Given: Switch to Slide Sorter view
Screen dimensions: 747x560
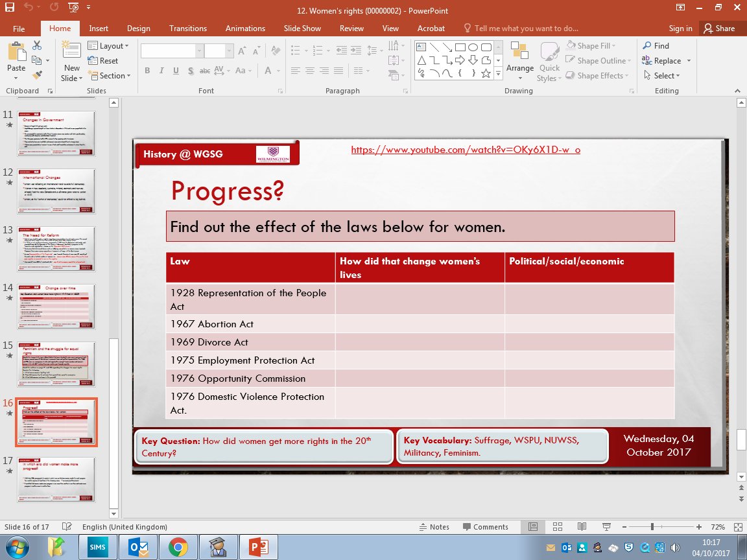Looking at the screenshot, I should pyautogui.click(x=558, y=527).
